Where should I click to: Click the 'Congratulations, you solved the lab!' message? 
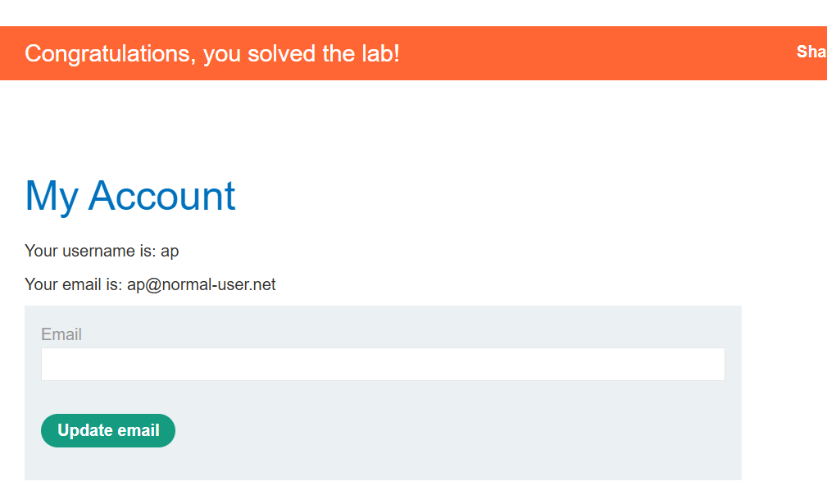pos(212,53)
